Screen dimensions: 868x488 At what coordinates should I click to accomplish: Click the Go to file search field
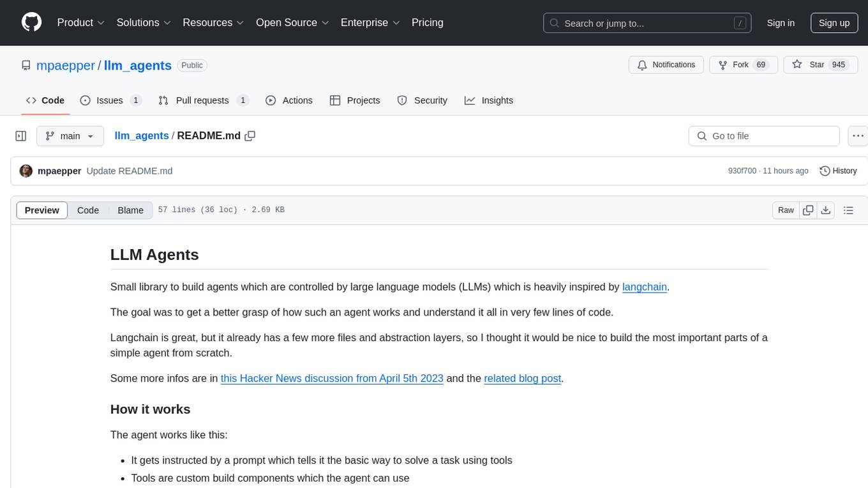pos(764,136)
